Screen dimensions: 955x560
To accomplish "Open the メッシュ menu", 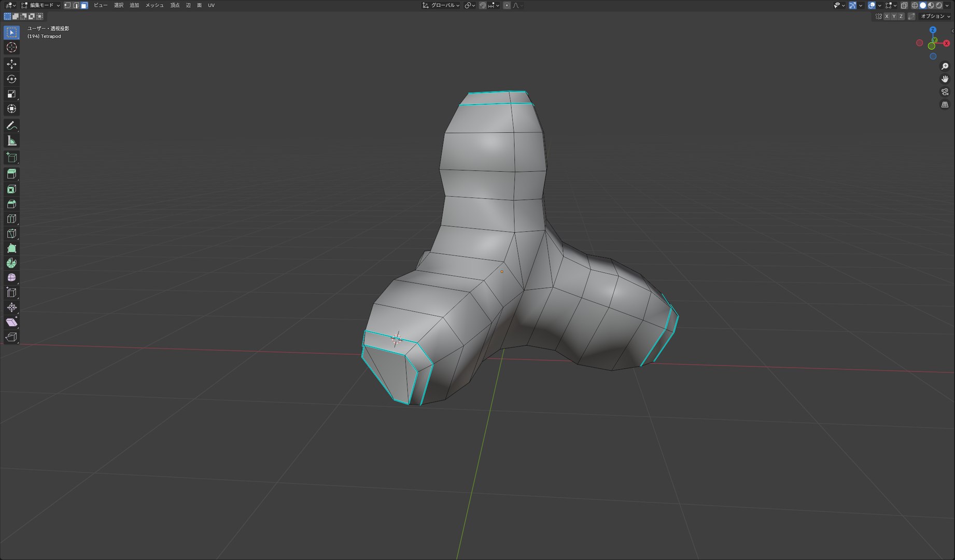I will [155, 5].
